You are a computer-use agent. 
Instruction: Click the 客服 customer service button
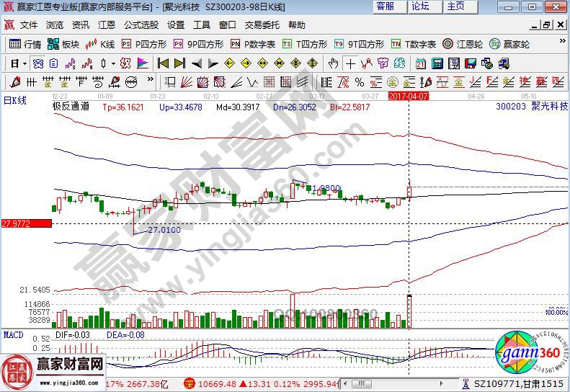386,6
